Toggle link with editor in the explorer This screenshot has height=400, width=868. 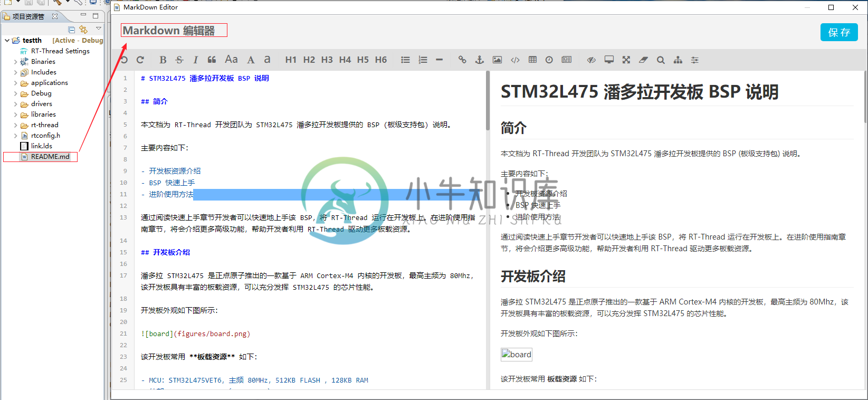83,30
